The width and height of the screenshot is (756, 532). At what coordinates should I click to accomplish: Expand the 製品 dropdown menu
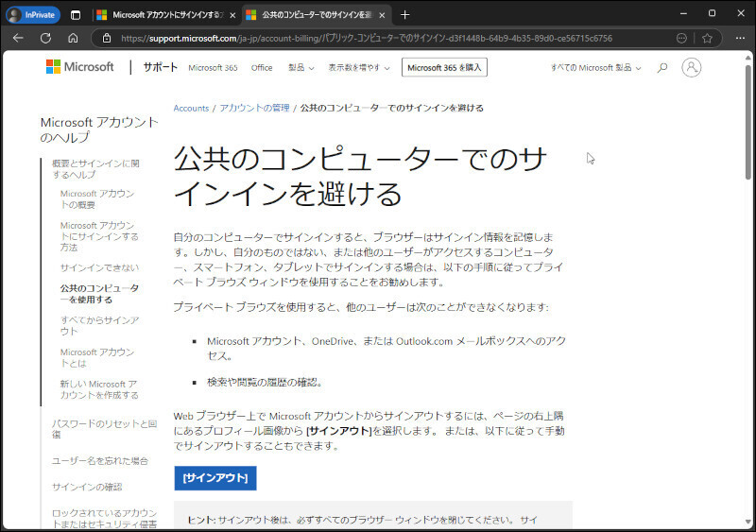(301, 67)
